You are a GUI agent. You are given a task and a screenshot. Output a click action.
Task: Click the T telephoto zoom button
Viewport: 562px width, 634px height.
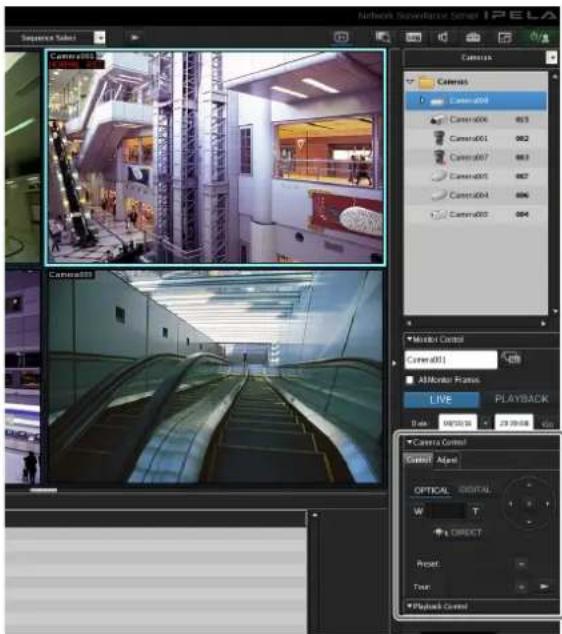tap(475, 511)
